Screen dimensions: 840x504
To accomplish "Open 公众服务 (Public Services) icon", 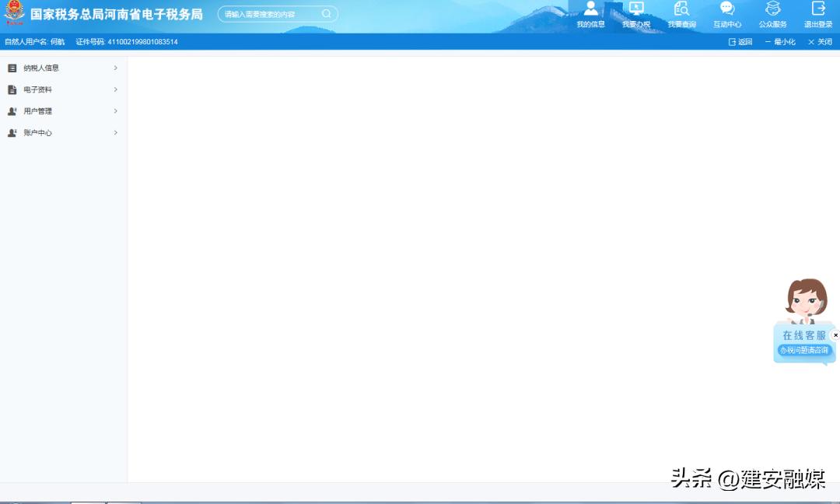I will (772, 14).
